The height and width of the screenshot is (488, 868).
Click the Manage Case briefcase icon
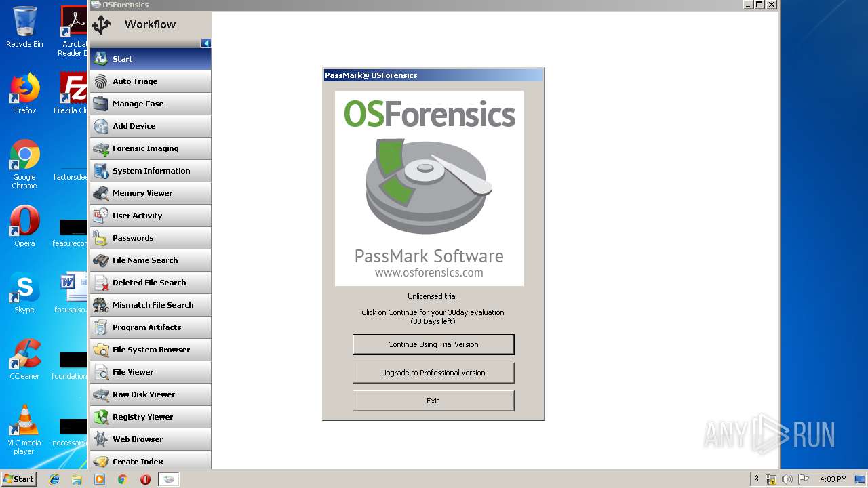pyautogui.click(x=100, y=104)
